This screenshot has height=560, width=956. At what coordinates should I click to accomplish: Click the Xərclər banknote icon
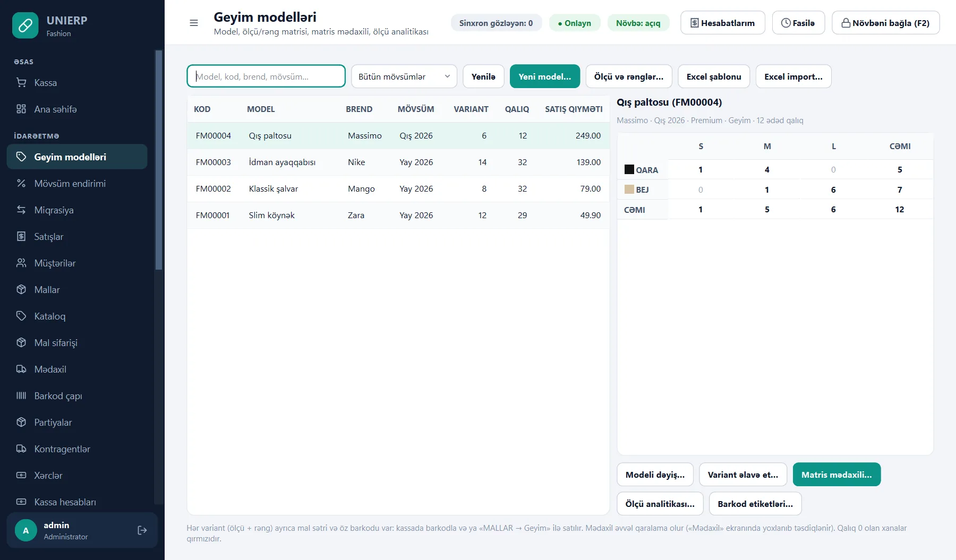21,475
